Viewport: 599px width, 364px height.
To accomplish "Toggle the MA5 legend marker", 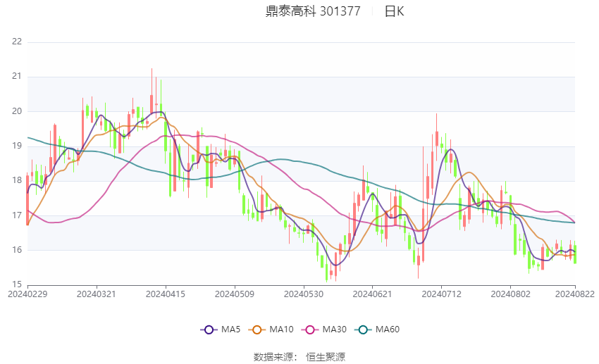I will click(x=209, y=330).
